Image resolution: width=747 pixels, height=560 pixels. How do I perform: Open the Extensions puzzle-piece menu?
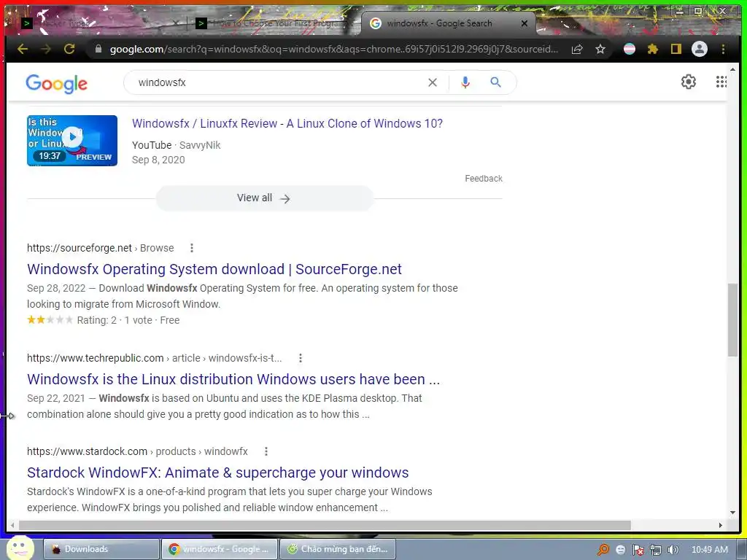[653, 49]
